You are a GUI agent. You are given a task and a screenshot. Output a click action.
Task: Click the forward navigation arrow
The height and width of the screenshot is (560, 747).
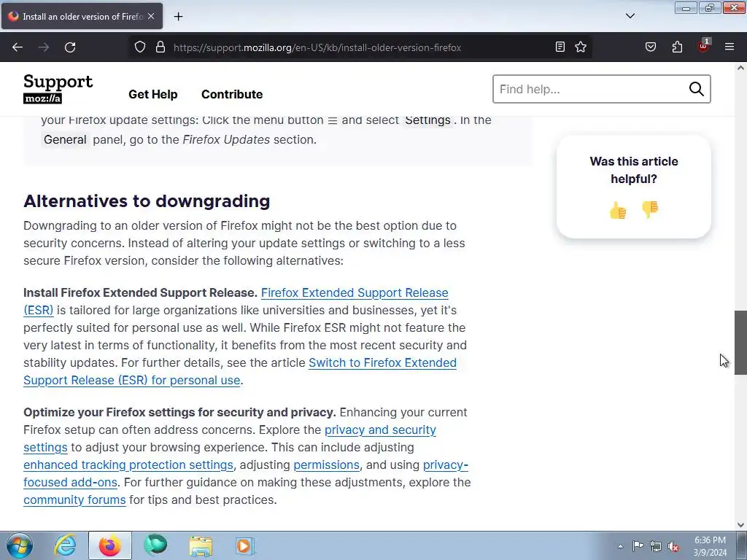coord(44,47)
